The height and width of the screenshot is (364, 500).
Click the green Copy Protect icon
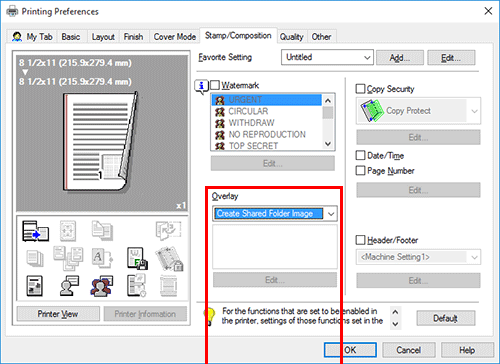(372, 111)
